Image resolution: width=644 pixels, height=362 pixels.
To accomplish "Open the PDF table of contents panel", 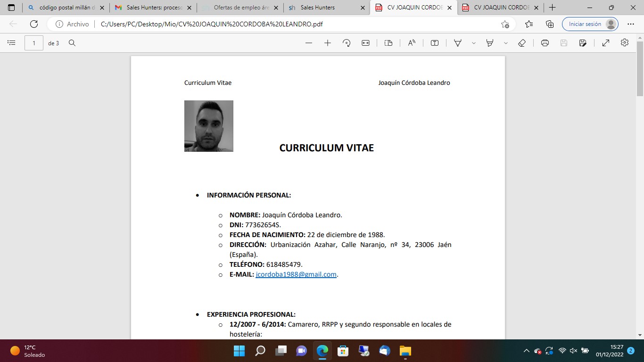I will tap(12, 43).
